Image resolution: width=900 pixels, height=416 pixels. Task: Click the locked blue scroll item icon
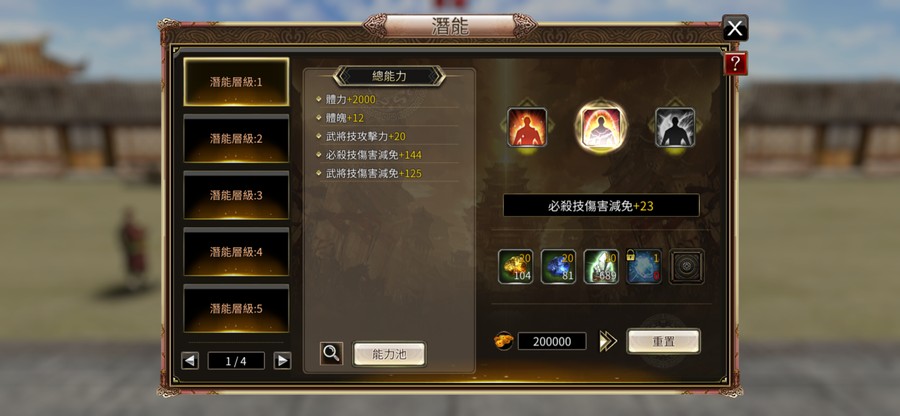tap(644, 267)
